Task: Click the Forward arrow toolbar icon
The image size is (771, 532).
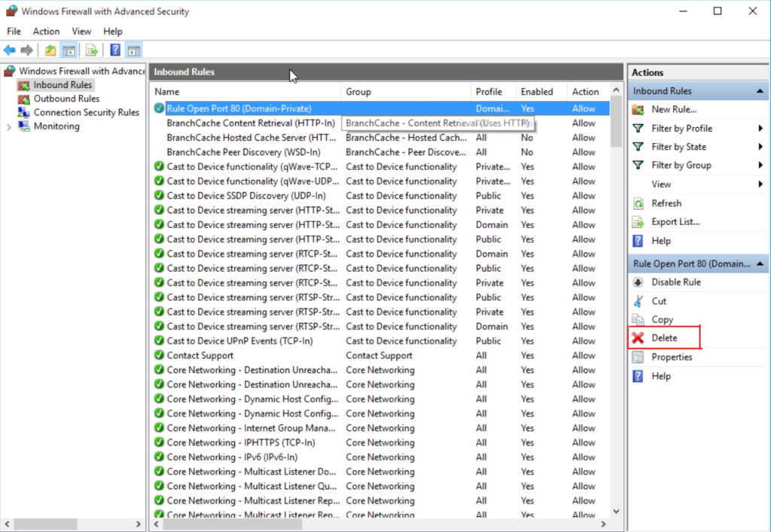Action: coord(26,50)
